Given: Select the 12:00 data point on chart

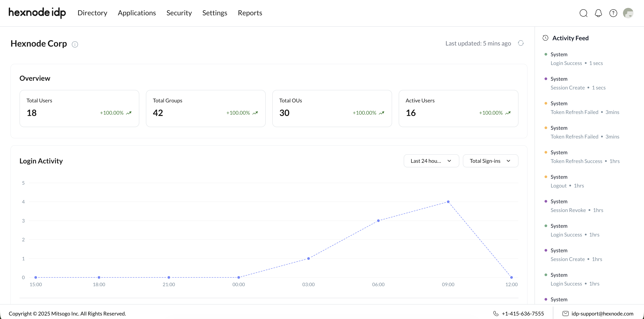Looking at the screenshot, I should pos(511,277).
